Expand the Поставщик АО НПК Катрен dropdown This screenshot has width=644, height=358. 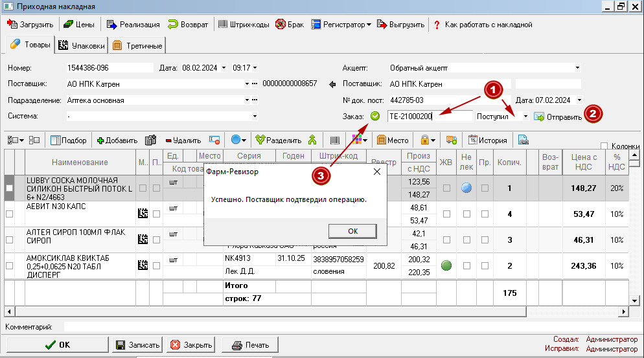247,84
